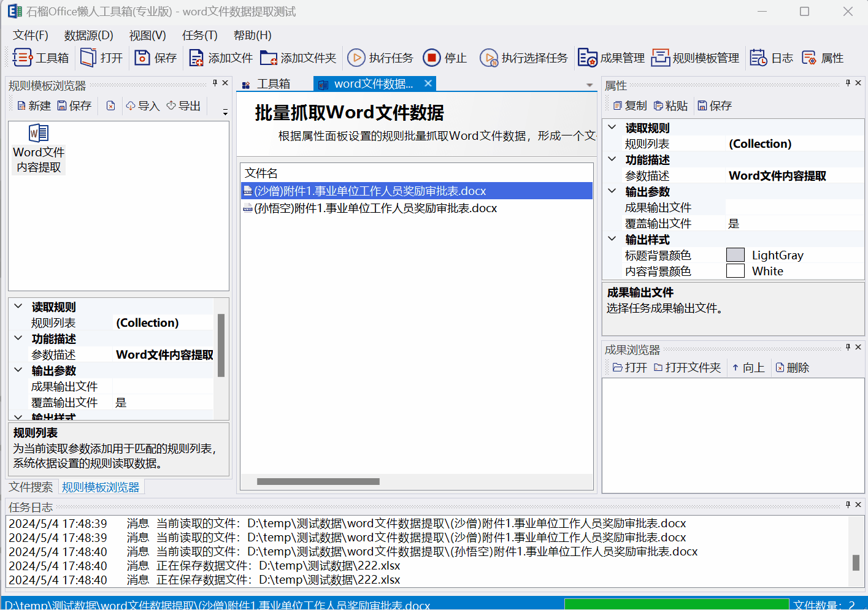The height and width of the screenshot is (610, 868).
Task: Stop the task with 停止 icon
Action: 445,58
